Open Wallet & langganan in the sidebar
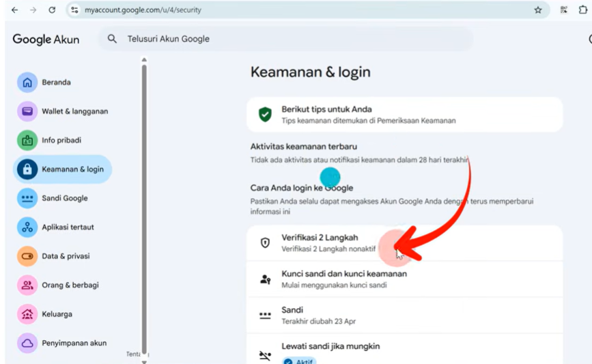 pyautogui.click(x=62, y=111)
